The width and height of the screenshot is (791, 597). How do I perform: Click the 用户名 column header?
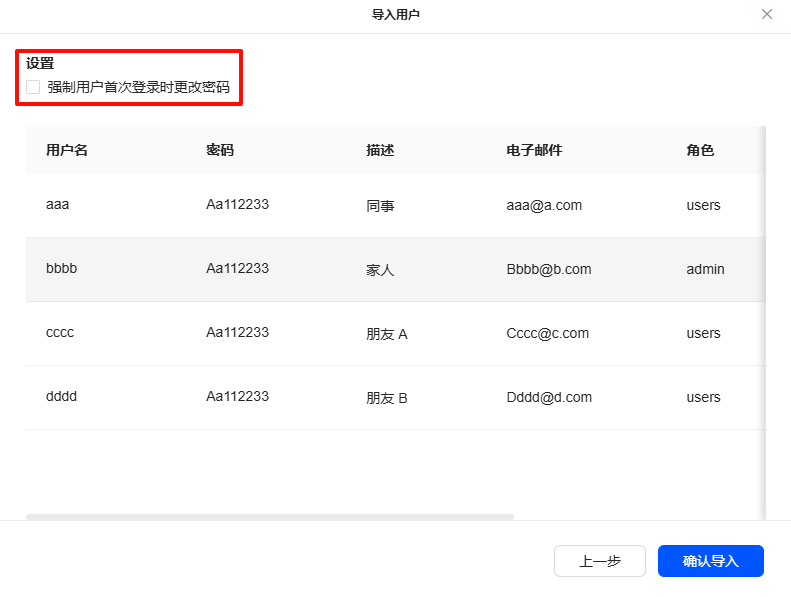[x=67, y=150]
